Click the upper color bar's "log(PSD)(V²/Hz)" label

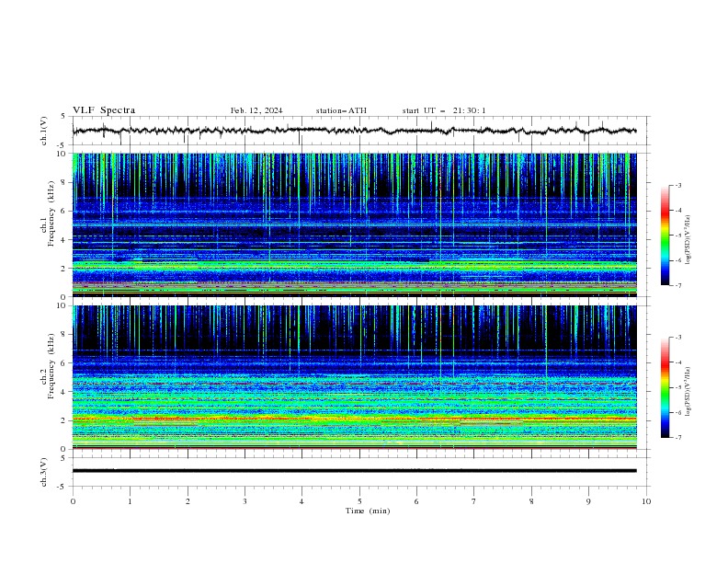pos(688,240)
